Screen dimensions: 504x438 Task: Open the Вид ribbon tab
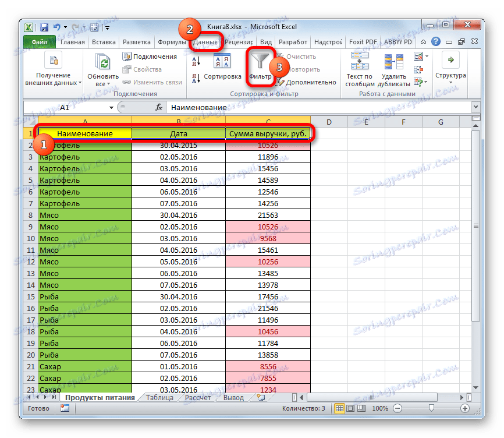pos(266,42)
